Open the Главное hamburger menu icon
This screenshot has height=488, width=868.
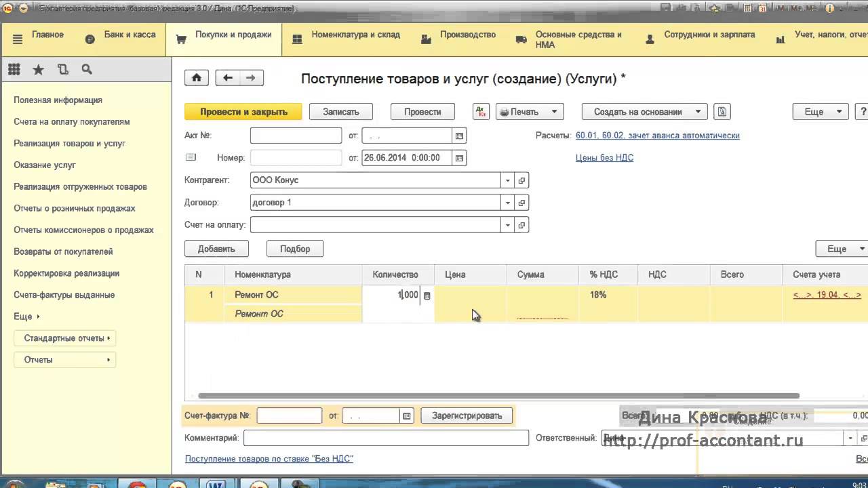18,39
